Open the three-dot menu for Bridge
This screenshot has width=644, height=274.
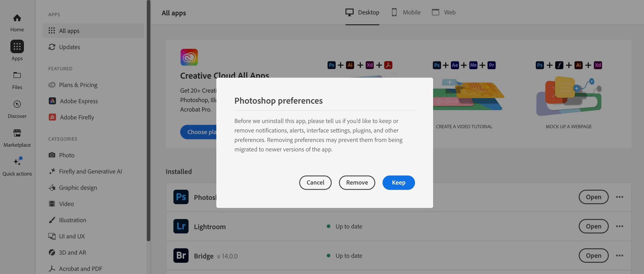[620, 255]
